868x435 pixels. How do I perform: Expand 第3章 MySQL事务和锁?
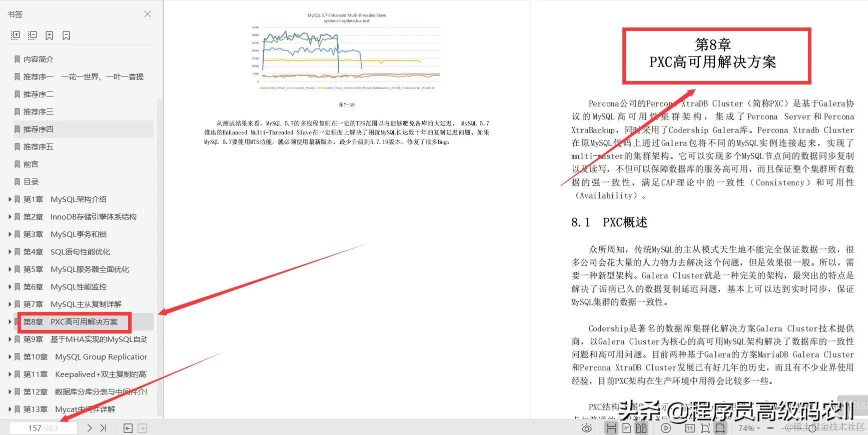10,234
